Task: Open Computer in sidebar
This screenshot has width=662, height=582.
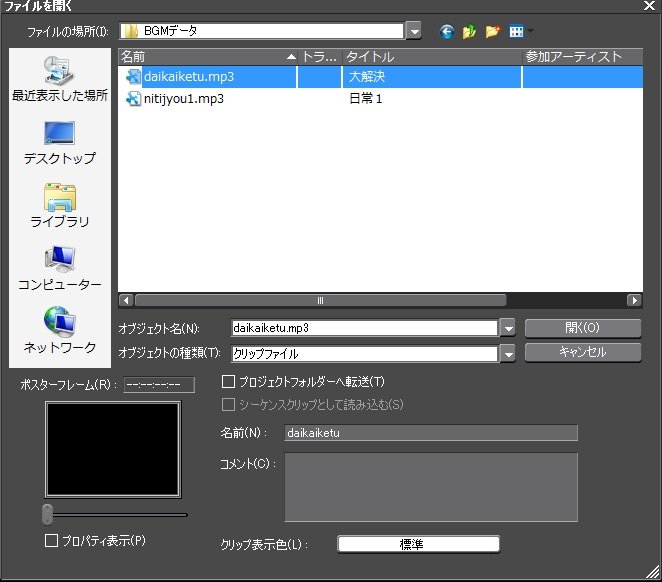Action: 59,269
